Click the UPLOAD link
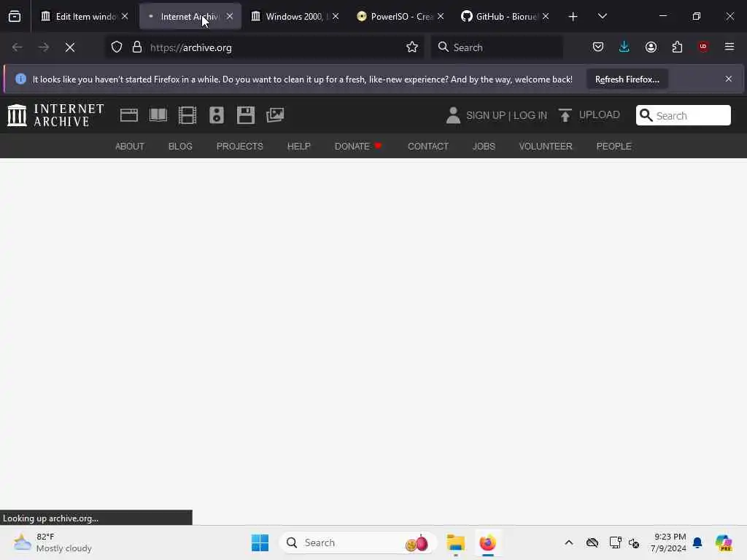Image resolution: width=747 pixels, height=560 pixels. pyautogui.click(x=600, y=114)
